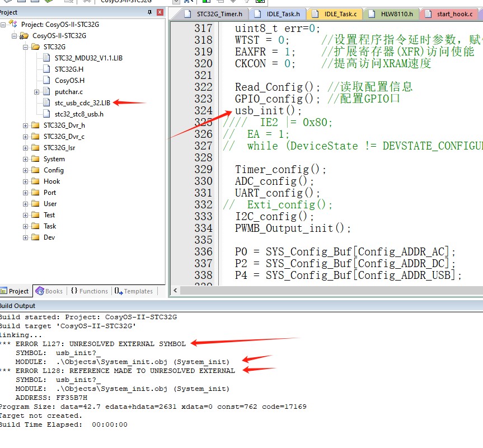Click the PWMB_Output_init(); code line
Image resolution: width=483 pixels, height=448 pixels.
293,228
